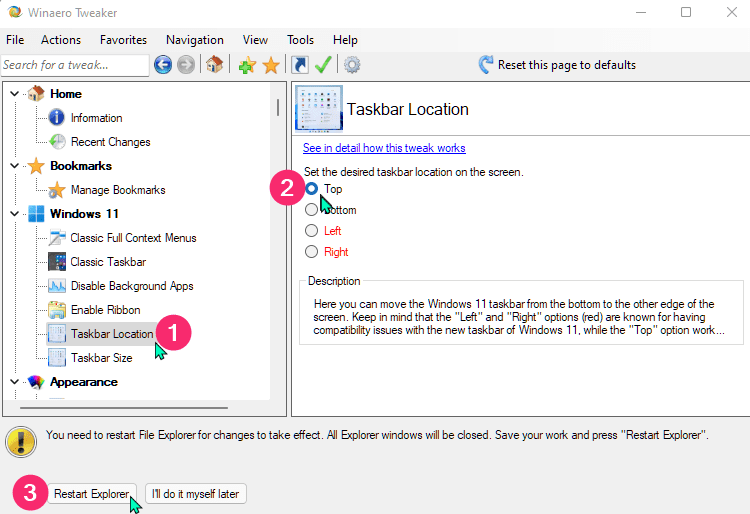This screenshot has height=514, width=750.
Task: Click the Taskbar Location page thumbnail icon
Action: click(x=319, y=109)
